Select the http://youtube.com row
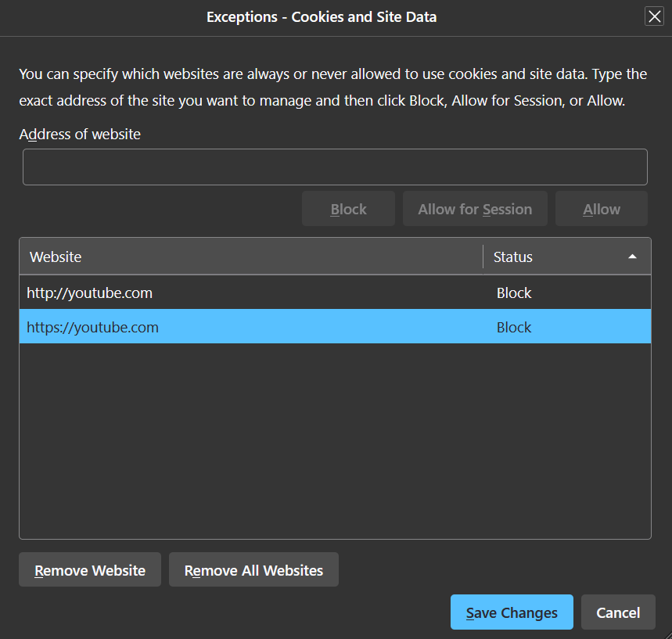This screenshot has height=639, width=672. pyautogui.click(x=335, y=293)
